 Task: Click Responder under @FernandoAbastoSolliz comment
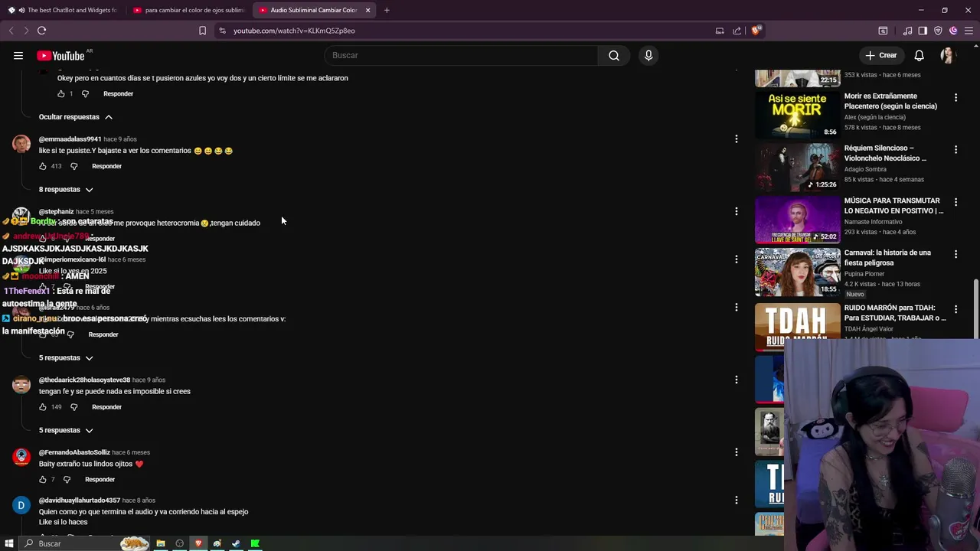point(100,480)
